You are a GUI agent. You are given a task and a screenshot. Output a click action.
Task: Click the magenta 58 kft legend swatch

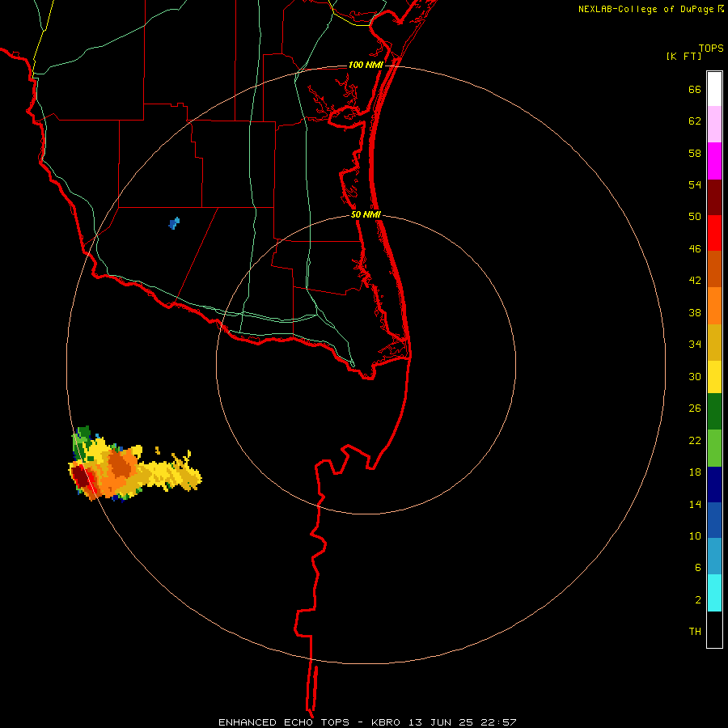click(x=714, y=161)
